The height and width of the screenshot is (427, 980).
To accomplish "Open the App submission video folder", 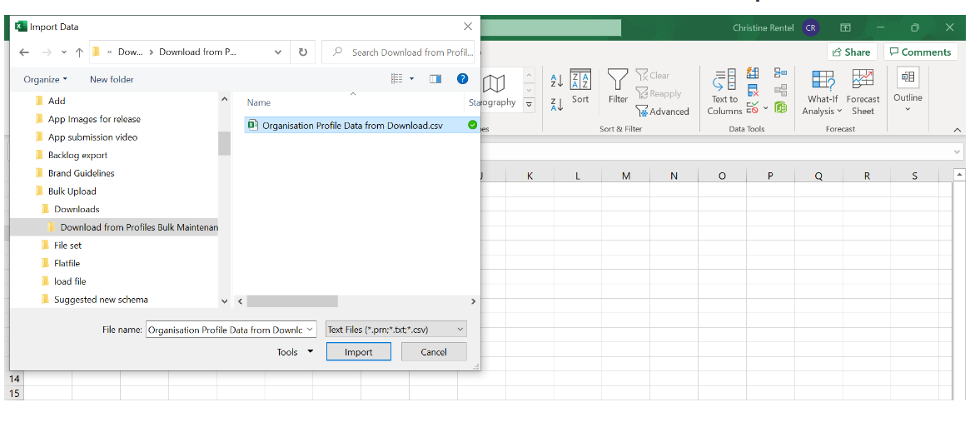I will pyautogui.click(x=92, y=137).
